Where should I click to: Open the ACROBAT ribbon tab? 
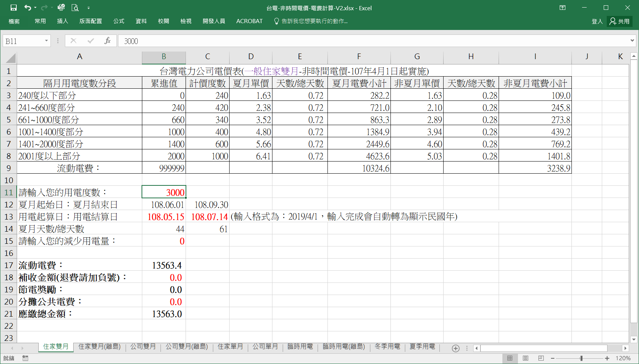249,21
